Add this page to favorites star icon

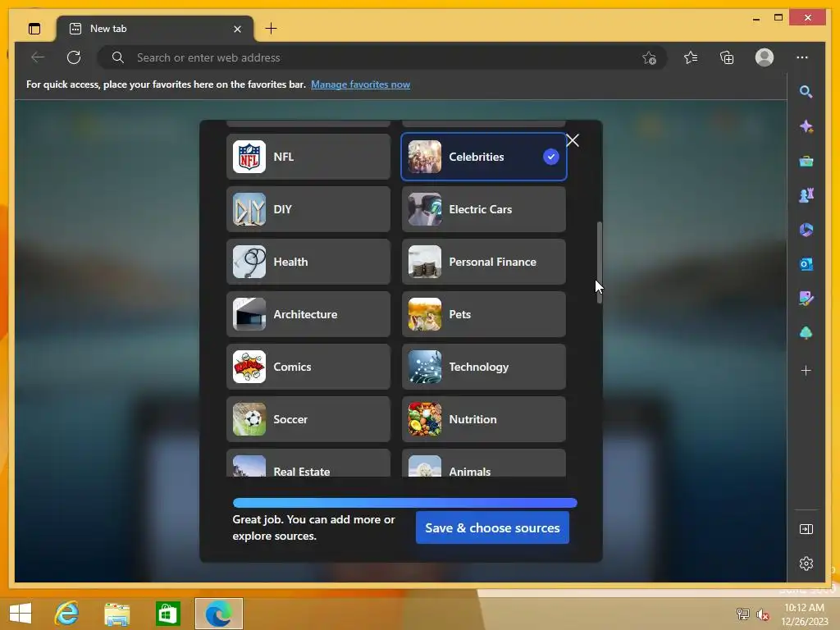[650, 57]
